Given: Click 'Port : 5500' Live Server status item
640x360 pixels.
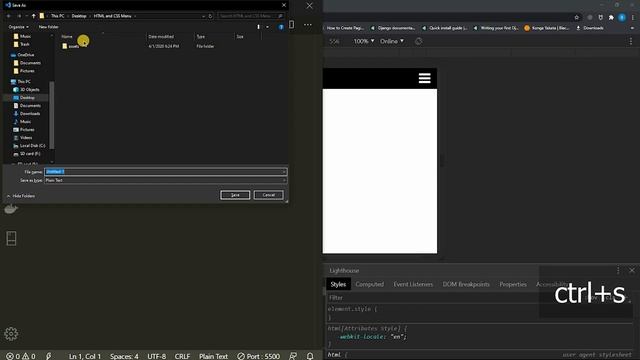Looking at the screenshot, I should tap(259, 356).
